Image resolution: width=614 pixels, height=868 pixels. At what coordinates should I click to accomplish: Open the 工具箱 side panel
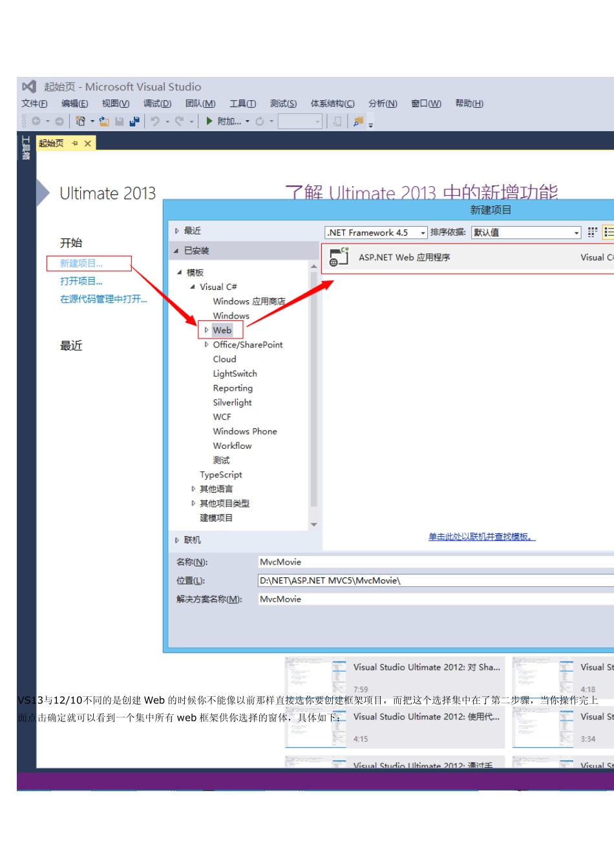click(26, 148)
